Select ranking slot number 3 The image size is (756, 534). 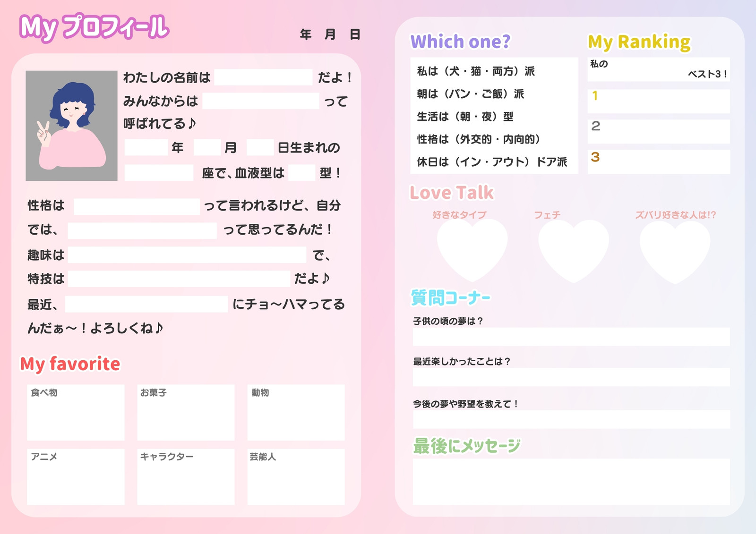click(659, 162)
